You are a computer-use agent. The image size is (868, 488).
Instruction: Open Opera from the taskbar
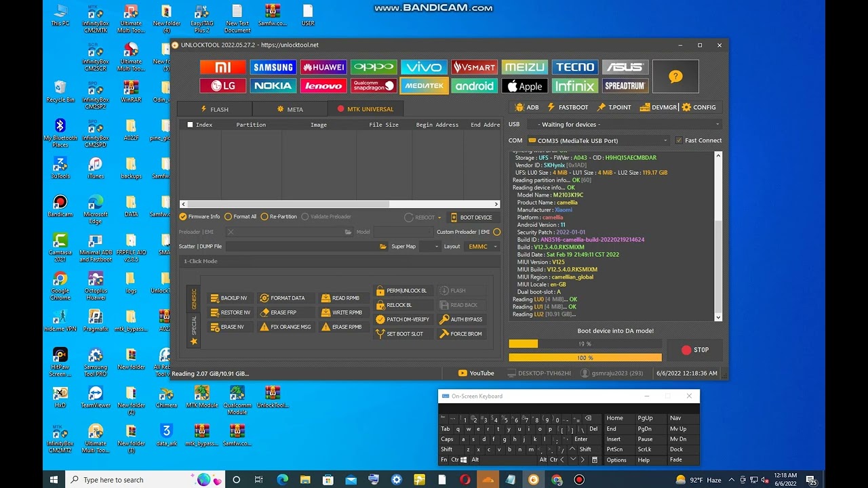click(465, 480)
